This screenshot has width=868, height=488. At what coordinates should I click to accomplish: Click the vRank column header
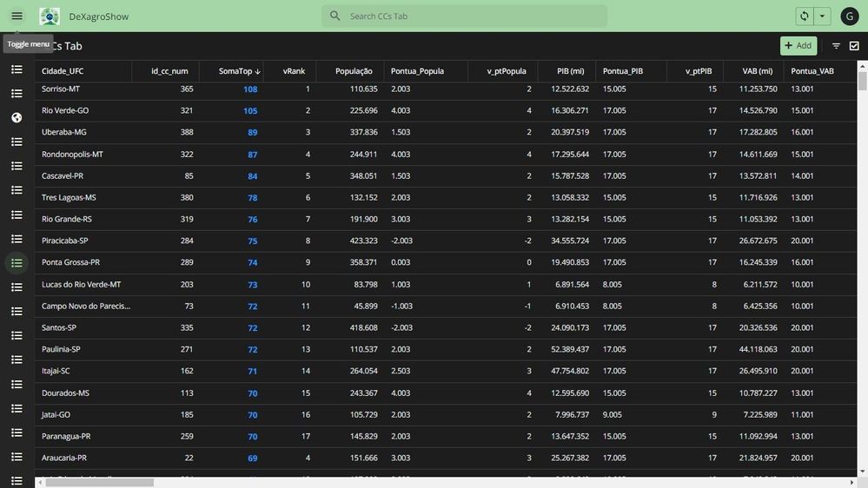[x=294, y=71]
